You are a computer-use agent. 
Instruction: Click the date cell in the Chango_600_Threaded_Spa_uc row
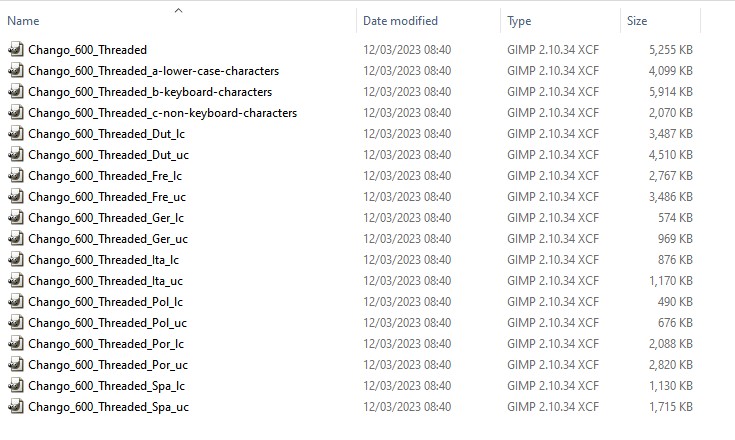407,407
